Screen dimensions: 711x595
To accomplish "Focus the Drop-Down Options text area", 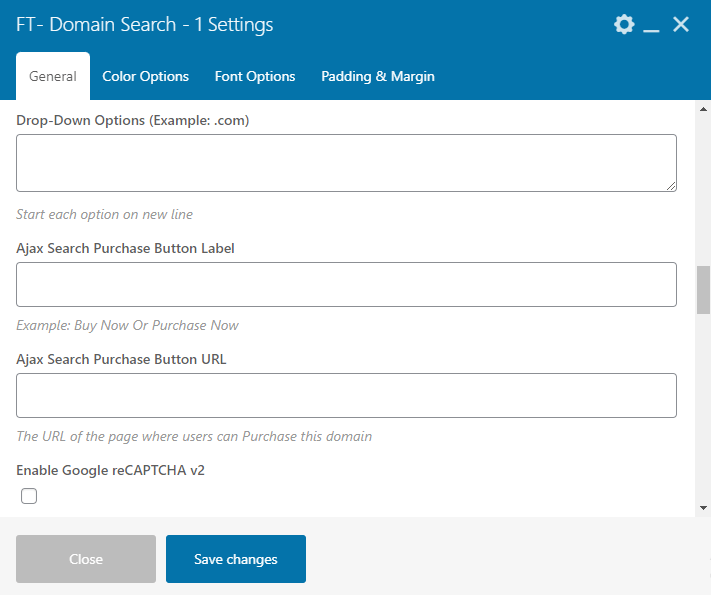I will coord(346,162).
